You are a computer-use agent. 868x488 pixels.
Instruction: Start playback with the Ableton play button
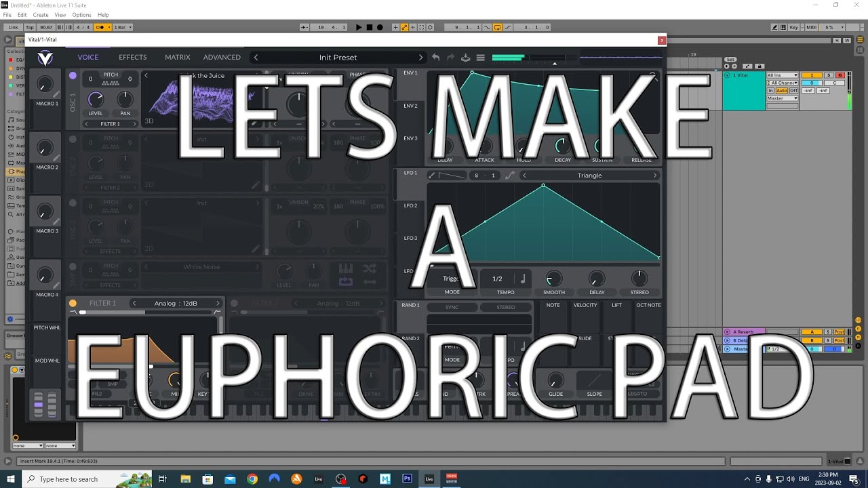click(x=359, y=27)
